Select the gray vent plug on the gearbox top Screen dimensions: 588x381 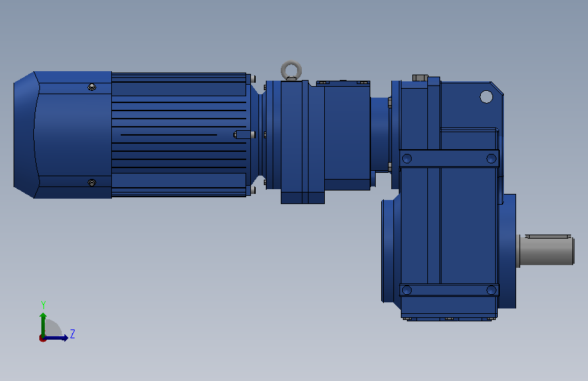point(420,78)
